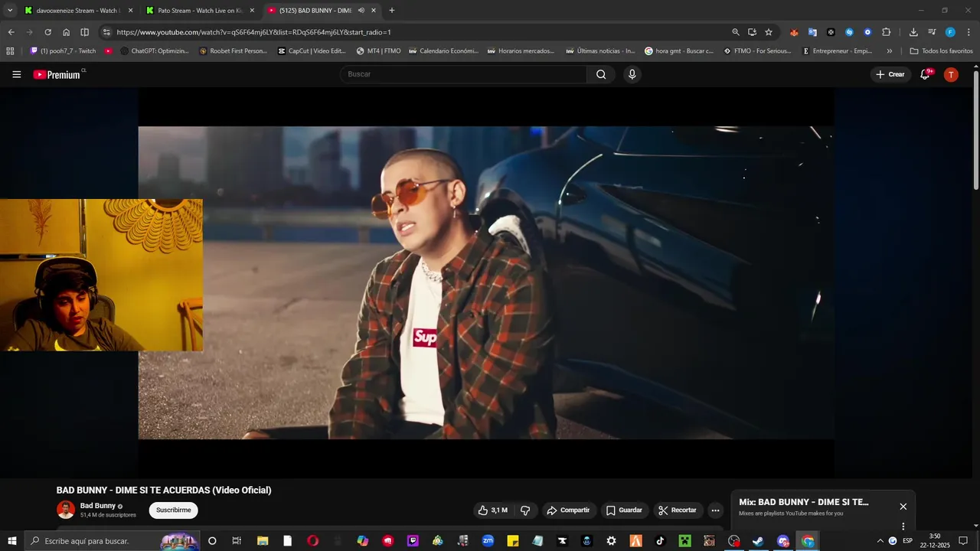The image size is (980, 551).
Task: Open hora gmt bookmark
Action: [679, 51]
